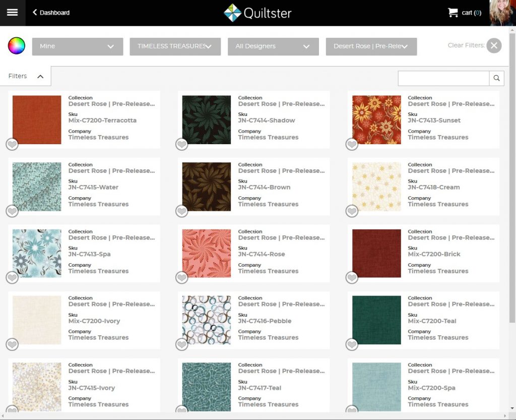
Task: Select the Sunset floral fabric swatch
Action: point(376,120)
